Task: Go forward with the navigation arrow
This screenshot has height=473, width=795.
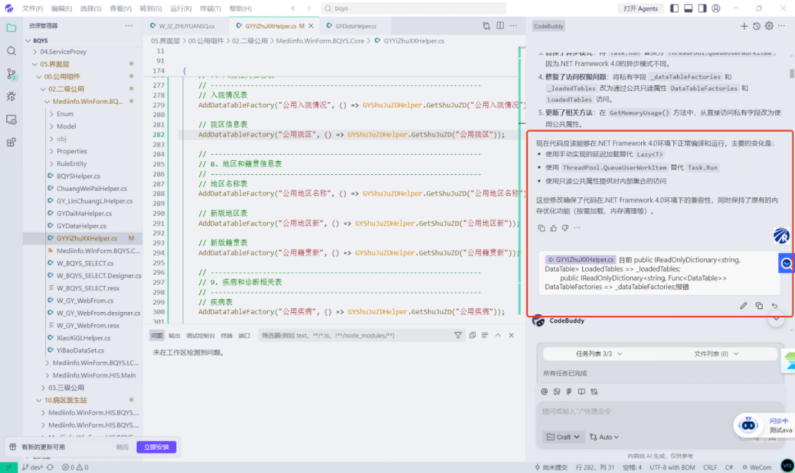Action: coord(308,8)
